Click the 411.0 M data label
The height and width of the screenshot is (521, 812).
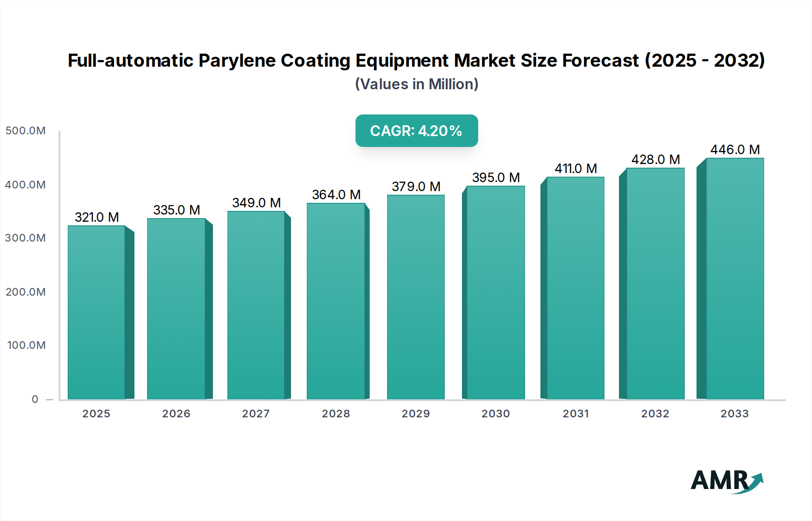click(x=576, y=169)
